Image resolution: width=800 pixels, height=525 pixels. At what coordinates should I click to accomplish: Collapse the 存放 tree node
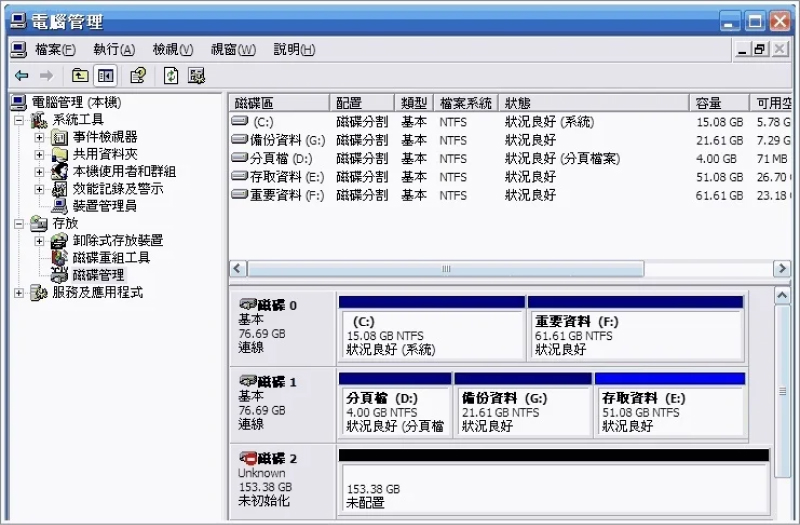19,223
